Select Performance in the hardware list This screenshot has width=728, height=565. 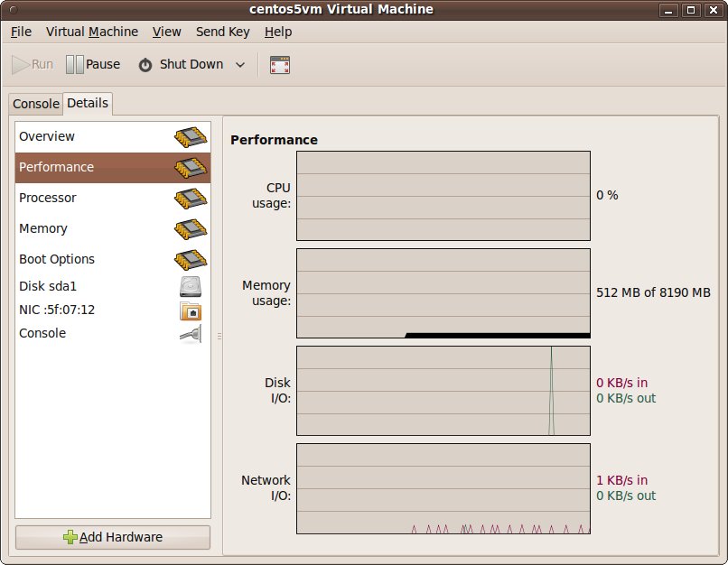pos(113,168)
